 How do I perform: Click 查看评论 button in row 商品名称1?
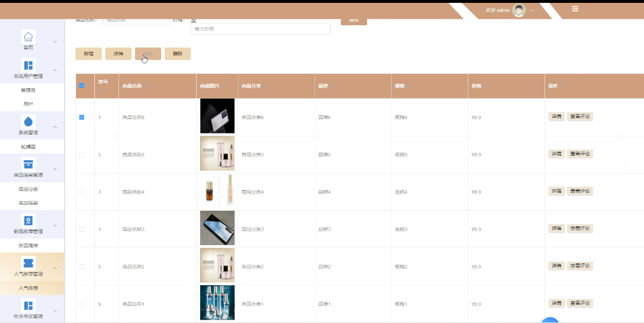580,304
